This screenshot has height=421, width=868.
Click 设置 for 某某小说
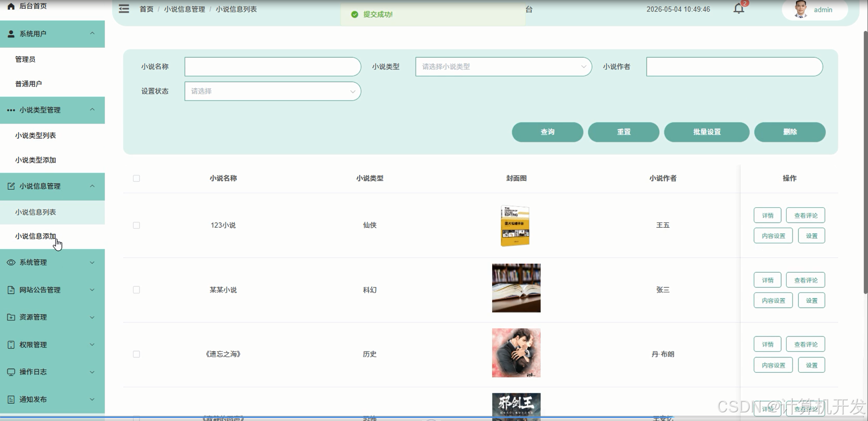(x=812, y=301)
